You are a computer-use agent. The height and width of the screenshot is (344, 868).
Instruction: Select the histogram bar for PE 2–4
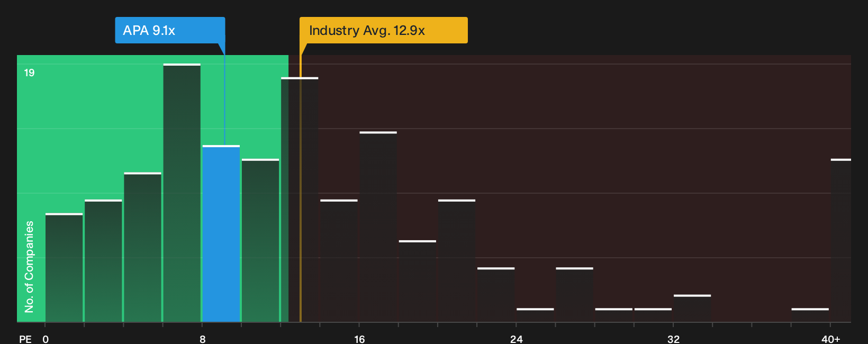pyautogui.click(x=103, y=261)
